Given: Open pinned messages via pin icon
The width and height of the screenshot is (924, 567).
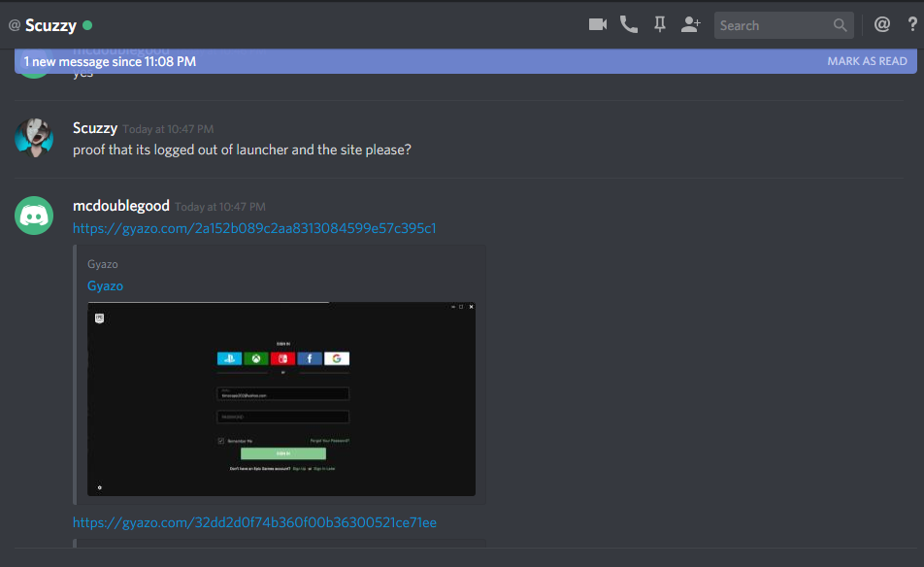Looking at the screenshot, I should (x=659, y=24).
